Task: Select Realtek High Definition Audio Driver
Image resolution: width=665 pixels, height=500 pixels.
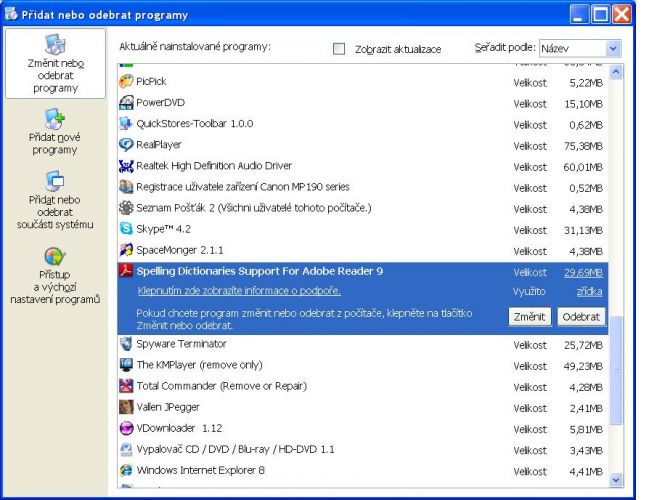Action: pyautogui.click(x=214, y=166)
